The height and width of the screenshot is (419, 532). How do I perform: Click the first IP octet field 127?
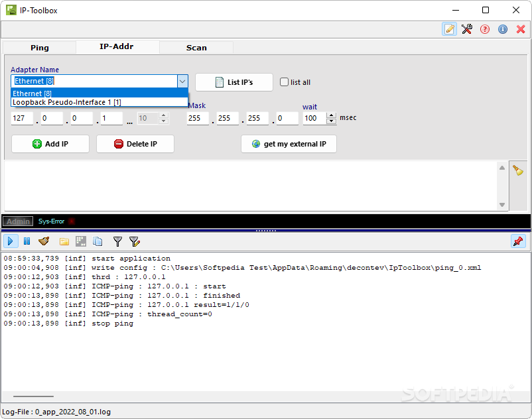[x=22, y=118]
